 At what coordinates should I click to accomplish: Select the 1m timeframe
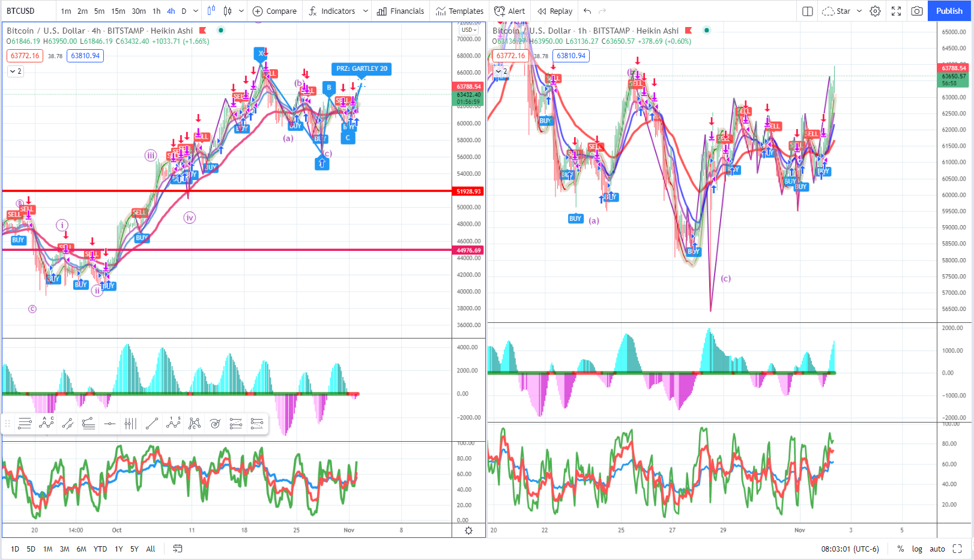[66, 11]
